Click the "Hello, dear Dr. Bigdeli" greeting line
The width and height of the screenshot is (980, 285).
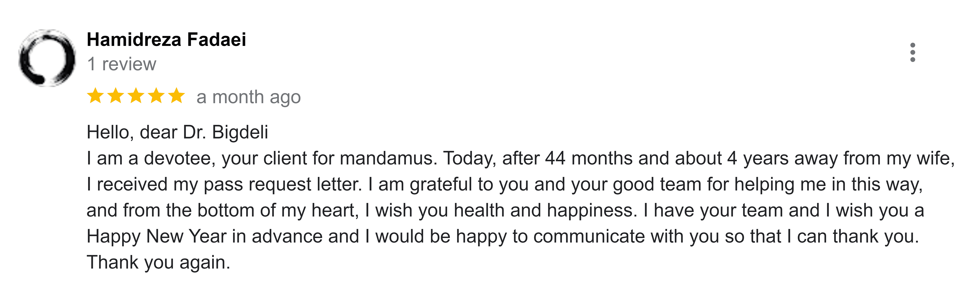(177, 133)
